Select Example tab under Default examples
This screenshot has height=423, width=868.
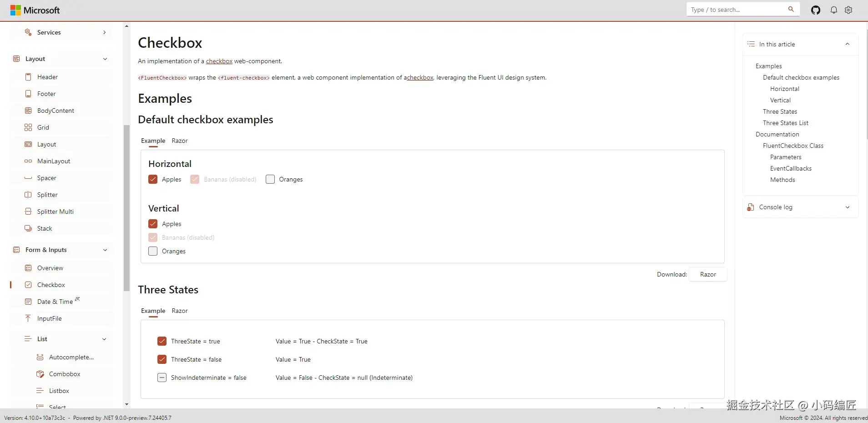153,141
